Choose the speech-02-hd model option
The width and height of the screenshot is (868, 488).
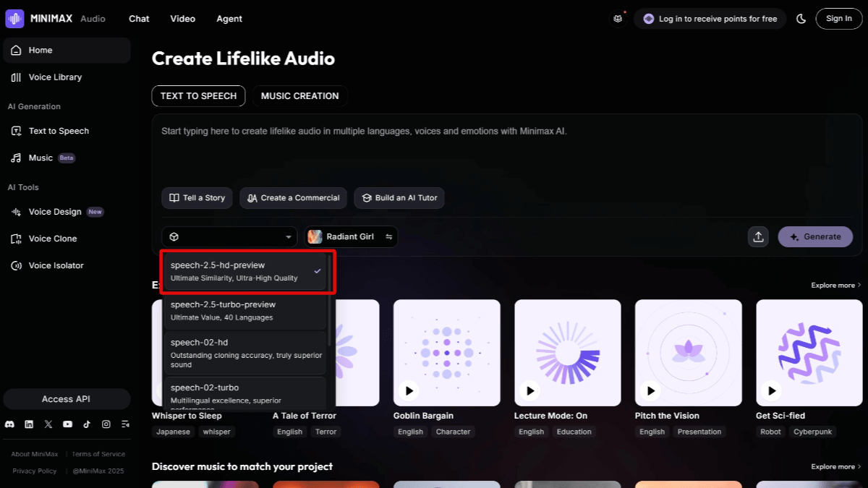pos(245,353)
